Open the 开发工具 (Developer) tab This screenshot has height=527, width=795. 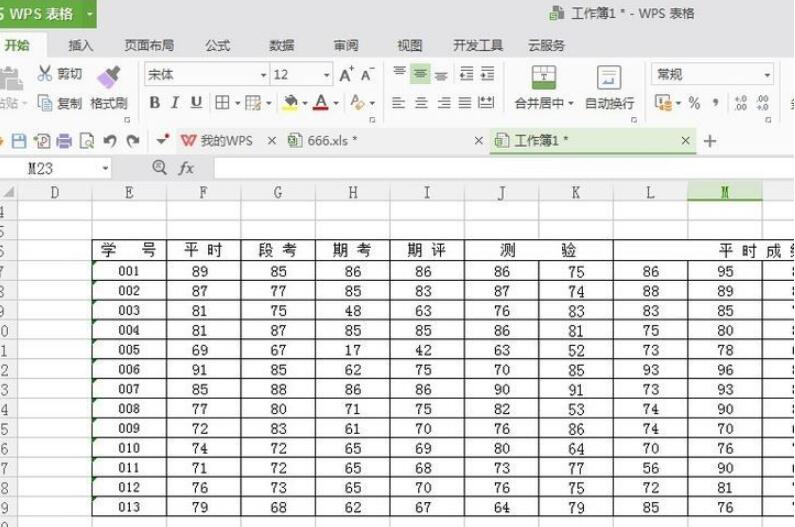coord(478,46)
